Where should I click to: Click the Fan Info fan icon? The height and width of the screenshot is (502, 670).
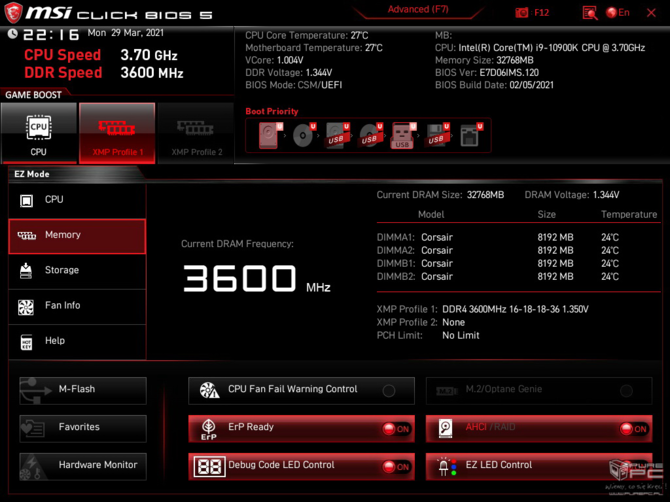[x=26, y=307]
